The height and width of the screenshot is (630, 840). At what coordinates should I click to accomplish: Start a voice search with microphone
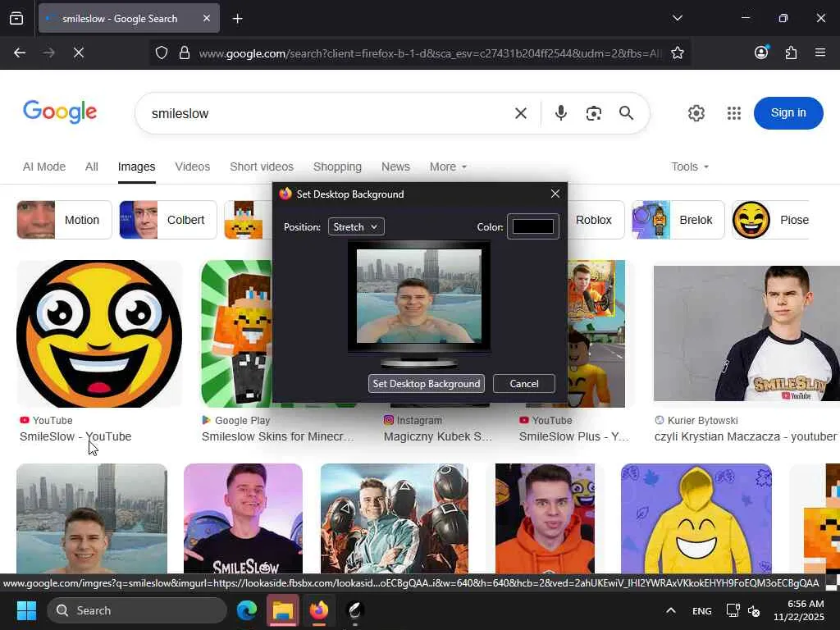pyautogui.click(x=561, y=113)
